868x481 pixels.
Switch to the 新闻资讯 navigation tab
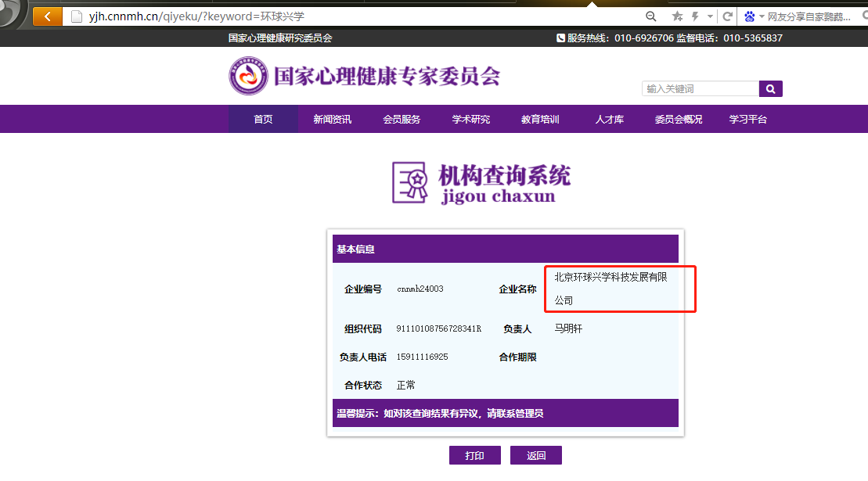point(332,118)
